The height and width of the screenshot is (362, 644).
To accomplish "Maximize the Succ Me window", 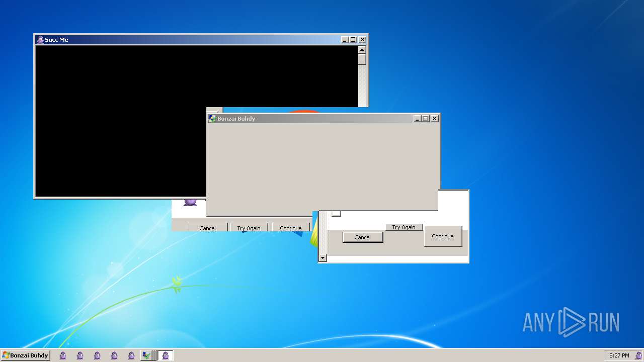I will [353, 40].
